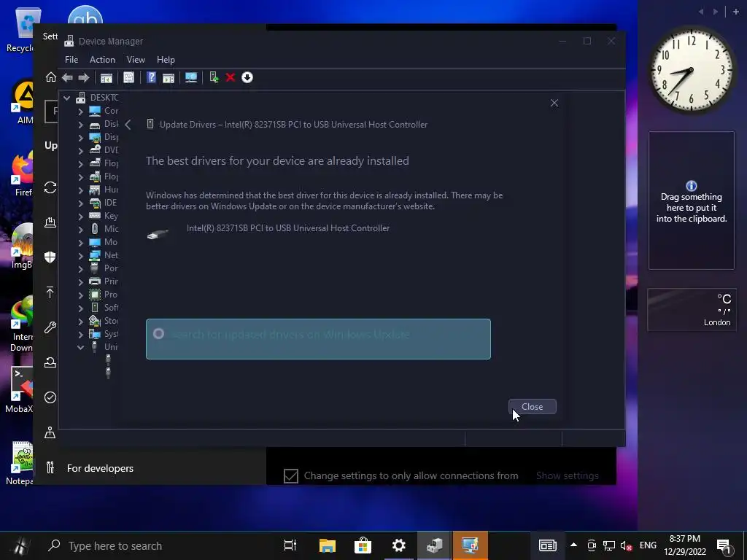Screen dimensions: 747x560
Task: Open the File menu in Device Manager
Action: [x=71, y=60]
